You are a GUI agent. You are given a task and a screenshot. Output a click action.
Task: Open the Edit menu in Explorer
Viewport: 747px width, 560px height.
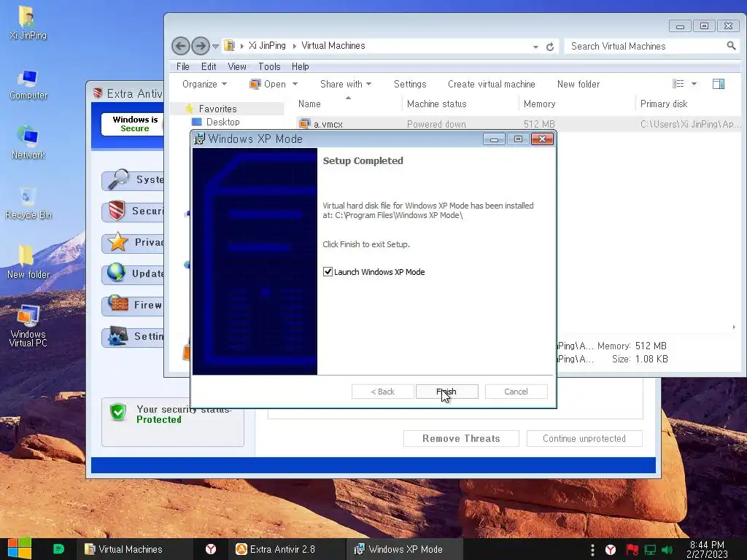click(209, 66)
